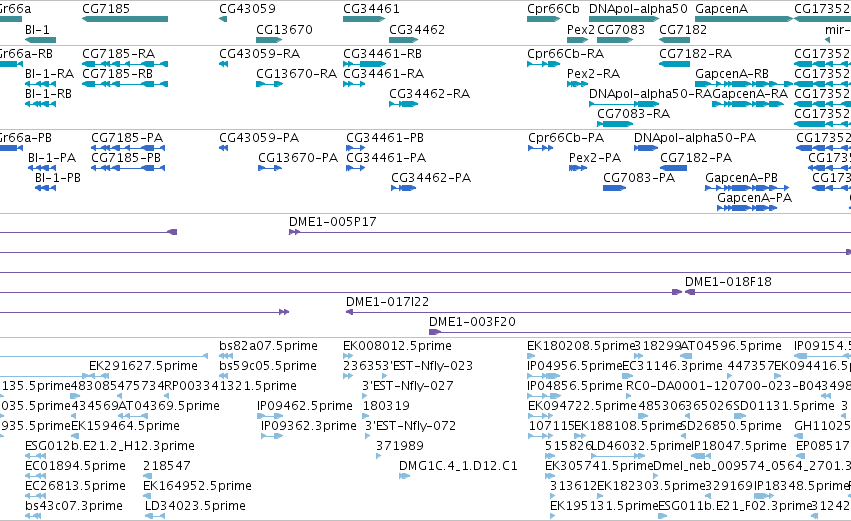Click EST EK180208.5prime
This screenshot has height=521, width=851.
pos(531,356)
